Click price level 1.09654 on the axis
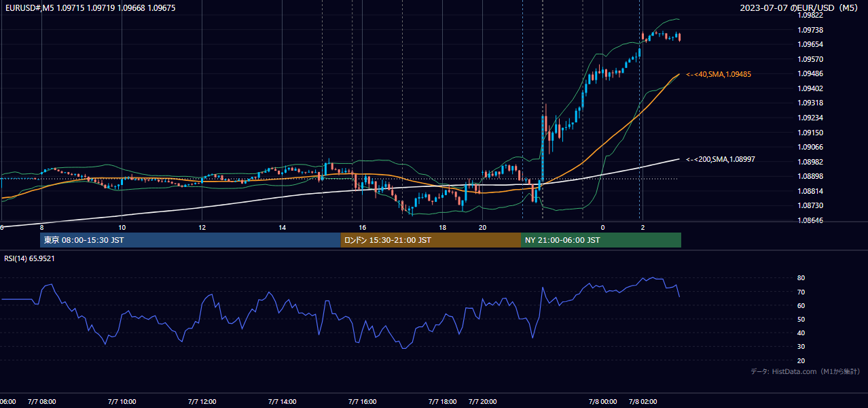 (x=810, y=44)
